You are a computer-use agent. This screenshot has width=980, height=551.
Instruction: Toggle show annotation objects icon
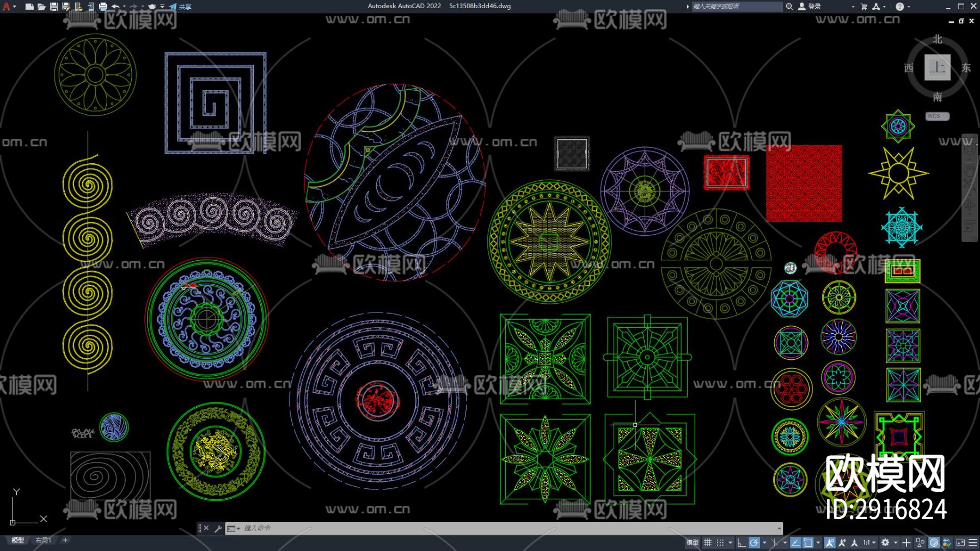click(x=830, y=542)
